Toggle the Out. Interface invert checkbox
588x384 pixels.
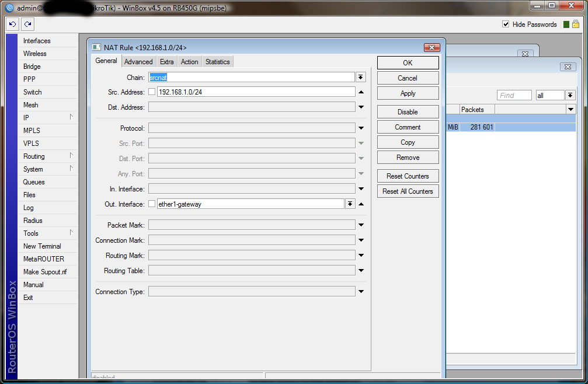point(152,204)
